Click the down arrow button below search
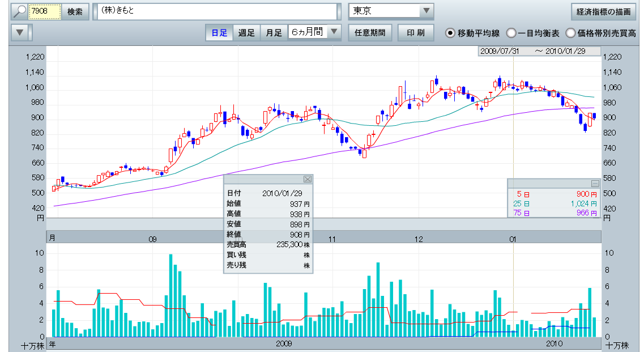Image resolution: width=644 pixels, height=352 pixels. (x=20, y=32)
